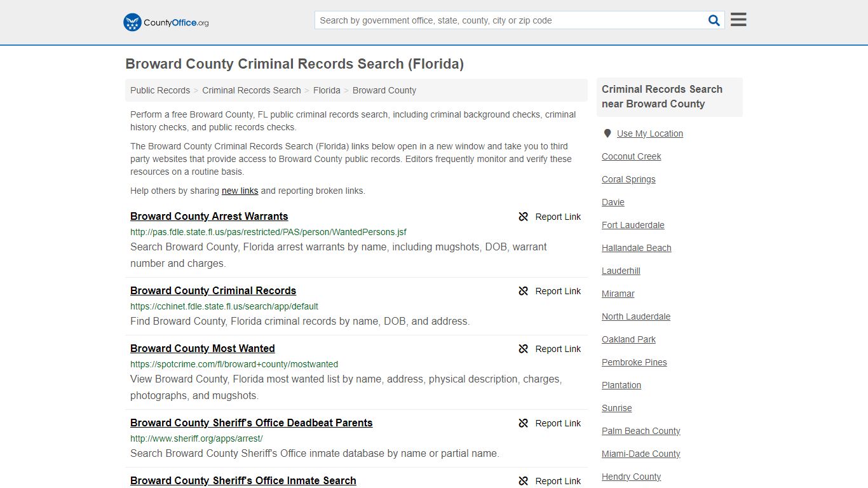Click the sheriff.org apps arrest URL

click(x=196, y=438)
